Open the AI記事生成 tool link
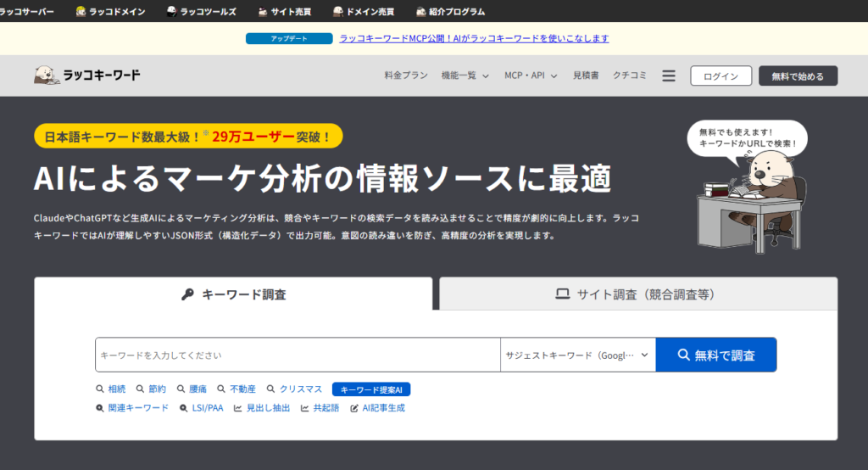Image resolution: width=868 pixels, height=470 pixels. coord(377,408)
